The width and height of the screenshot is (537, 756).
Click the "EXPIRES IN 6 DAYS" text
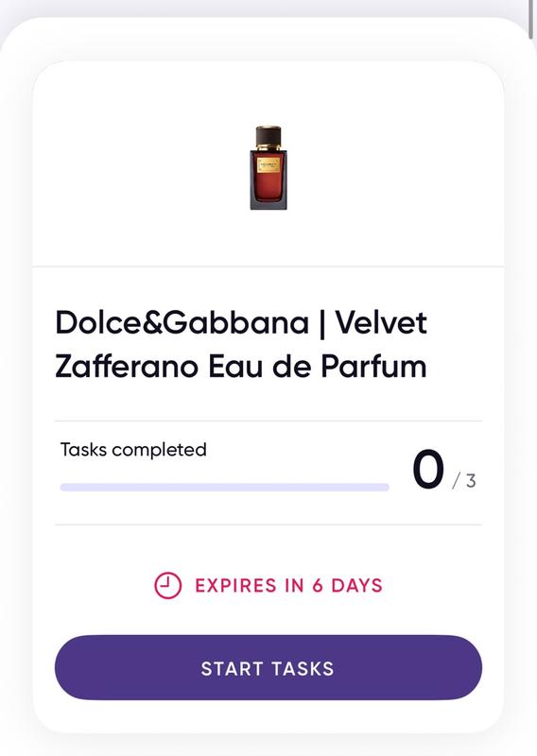tap(288, 586)
